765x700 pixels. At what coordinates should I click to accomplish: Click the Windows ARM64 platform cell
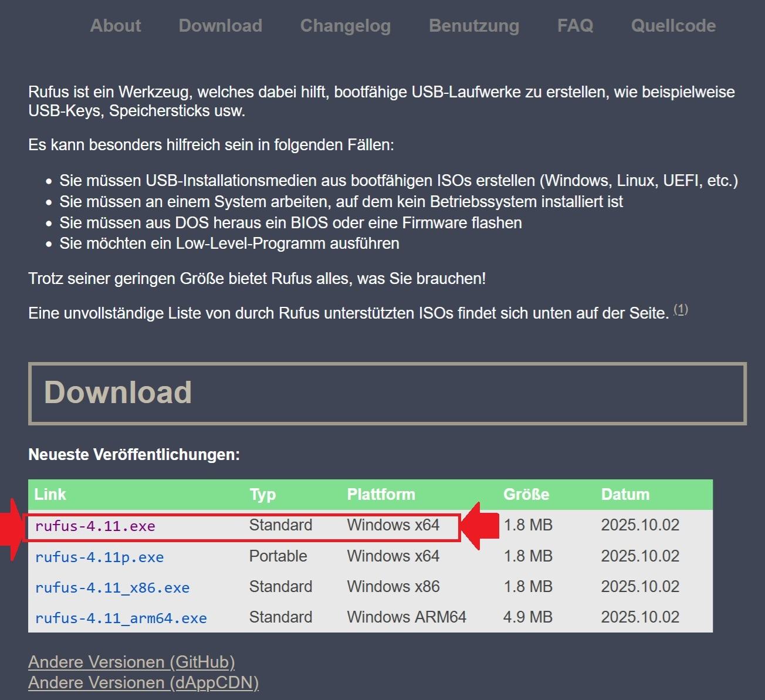click(407, 617)
